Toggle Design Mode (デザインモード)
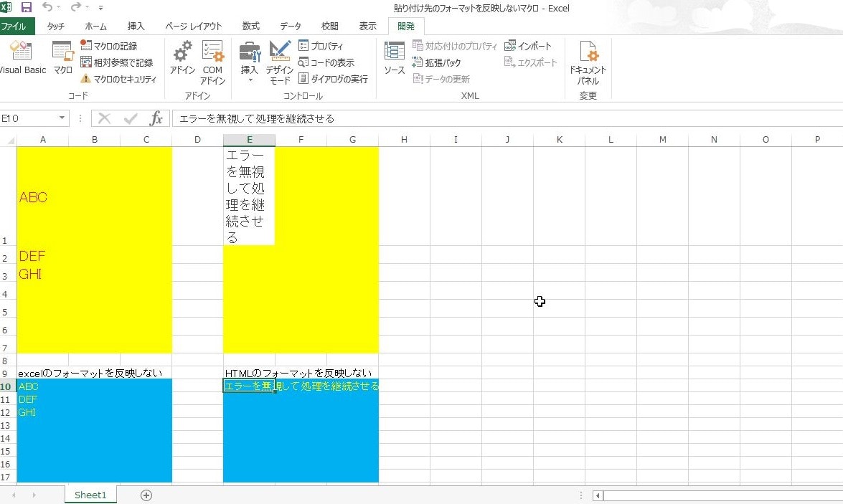This screenshot has width=843, height=504. tap(280, 62)
